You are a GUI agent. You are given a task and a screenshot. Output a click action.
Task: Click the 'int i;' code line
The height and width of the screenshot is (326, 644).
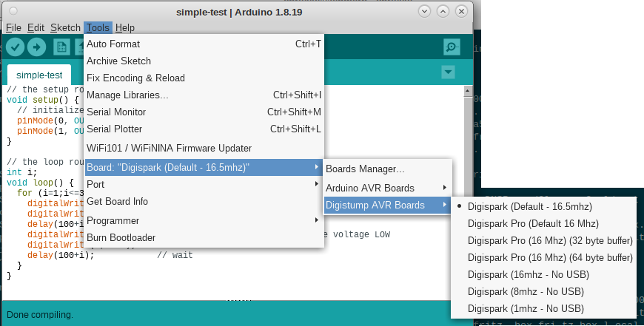coord(21,172)
